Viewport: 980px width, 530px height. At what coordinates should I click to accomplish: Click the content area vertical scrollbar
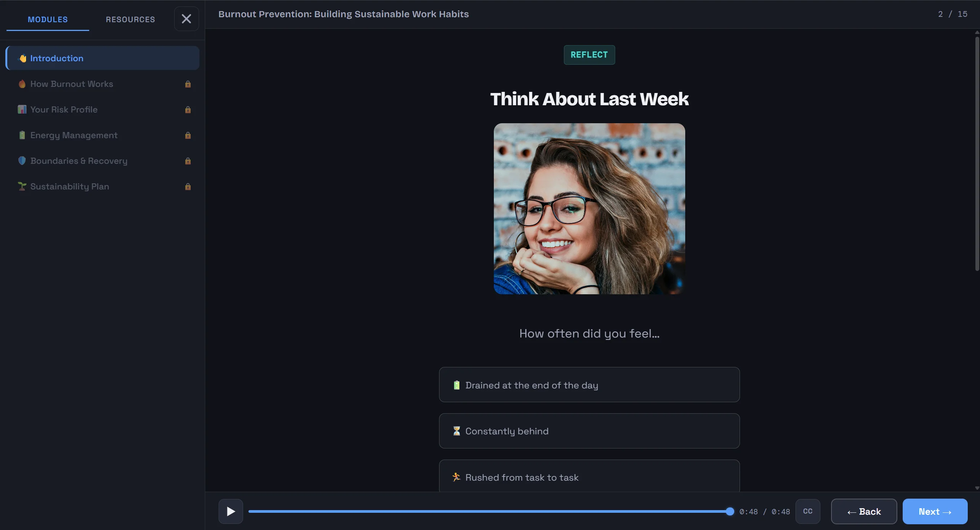point(977,153)
